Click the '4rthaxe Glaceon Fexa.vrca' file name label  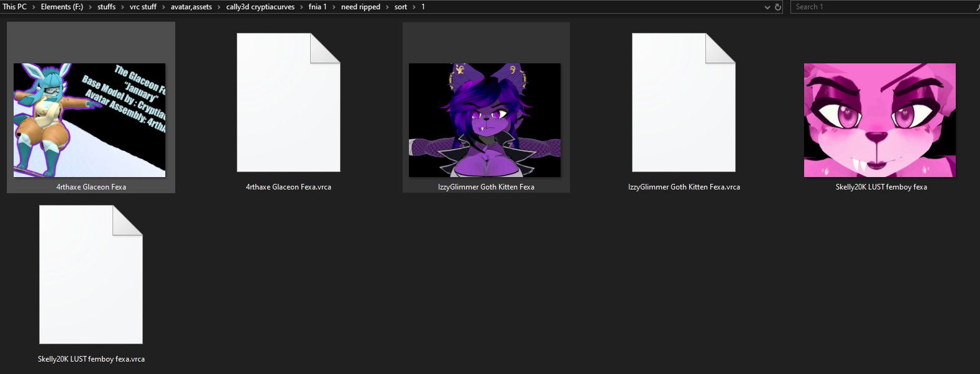click(x=288, y=187)
